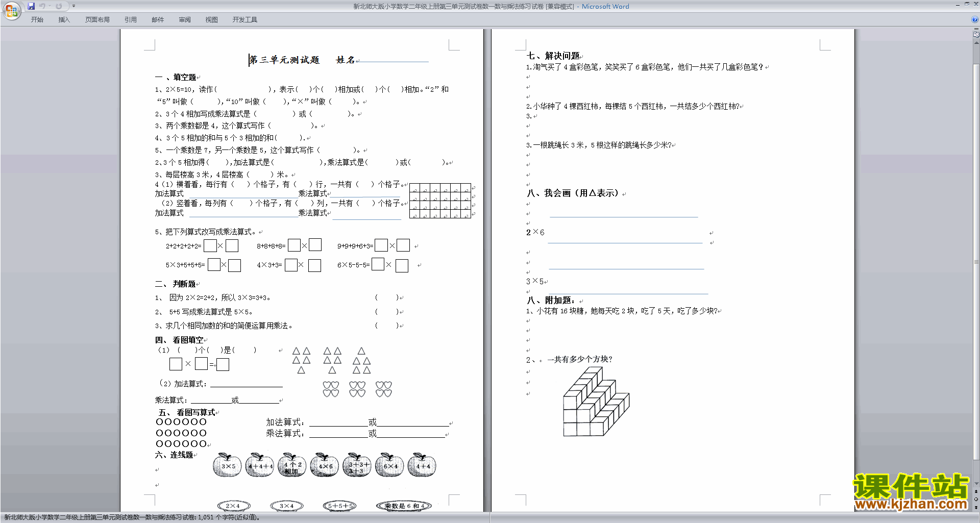The height and width of the screenshot is (523, 980).
Task: Click question text 一共有多少个方块?
Action: 579,359
